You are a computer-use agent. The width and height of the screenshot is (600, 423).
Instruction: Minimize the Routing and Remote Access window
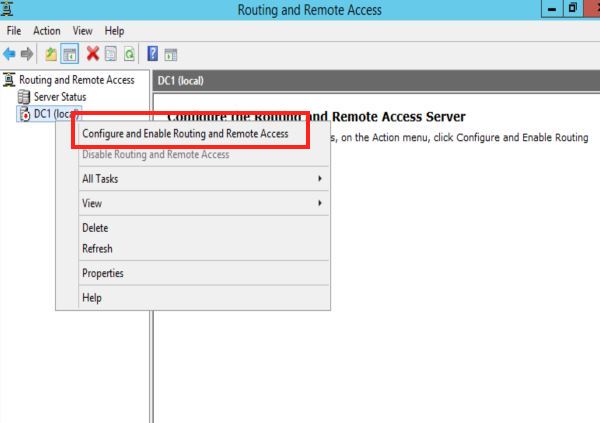coord(552,8)
